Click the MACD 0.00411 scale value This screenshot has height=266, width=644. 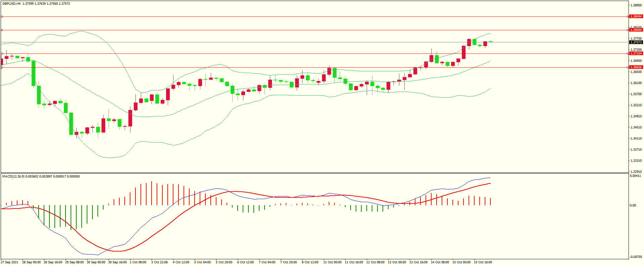point(635,176)
